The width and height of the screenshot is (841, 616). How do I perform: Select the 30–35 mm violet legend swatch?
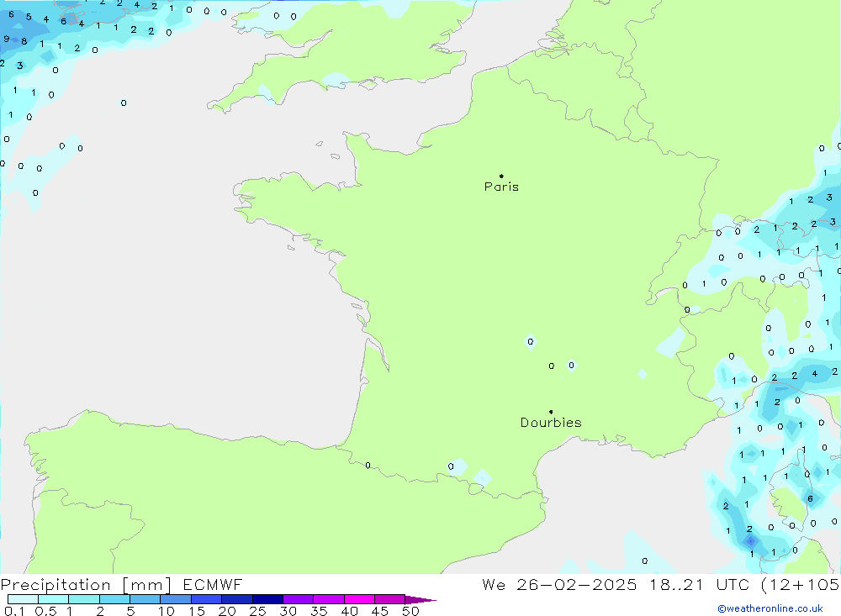[x=299, y=599]
